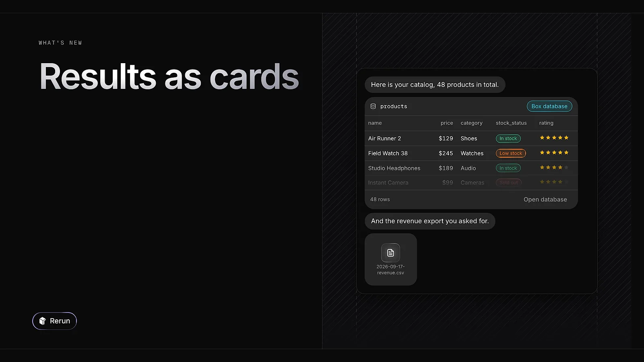Click the catalog message bubble
Screen dimensions: 644x362
[x=435, y=85]
